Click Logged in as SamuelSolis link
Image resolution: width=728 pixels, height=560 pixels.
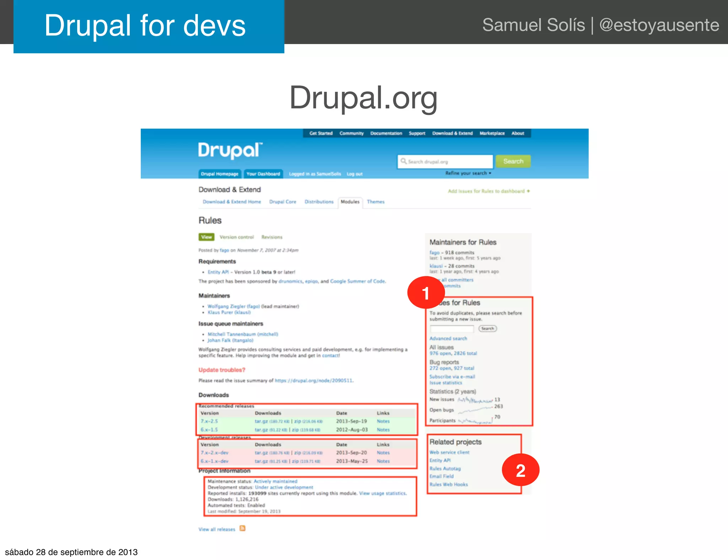(x=315, y=174)
